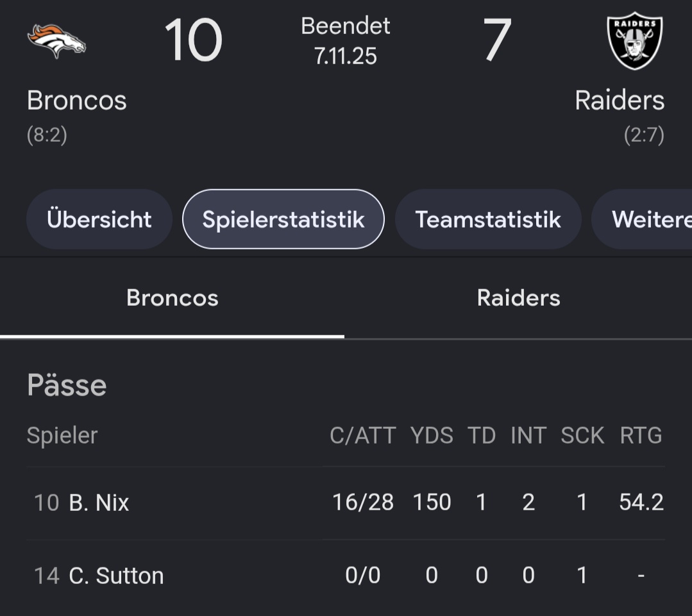Tap the Beendet game status
The image size is (692, 616).
[x=346, y=26]
